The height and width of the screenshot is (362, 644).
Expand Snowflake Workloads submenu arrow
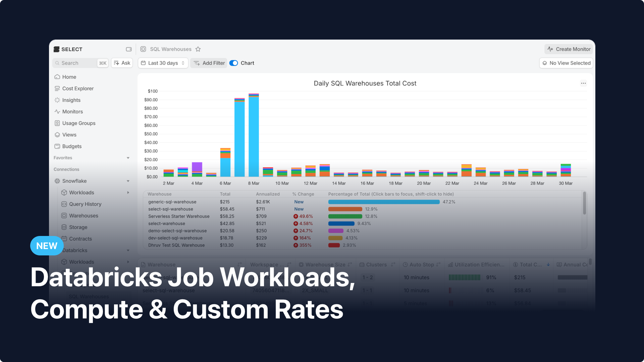click(128, 193)
